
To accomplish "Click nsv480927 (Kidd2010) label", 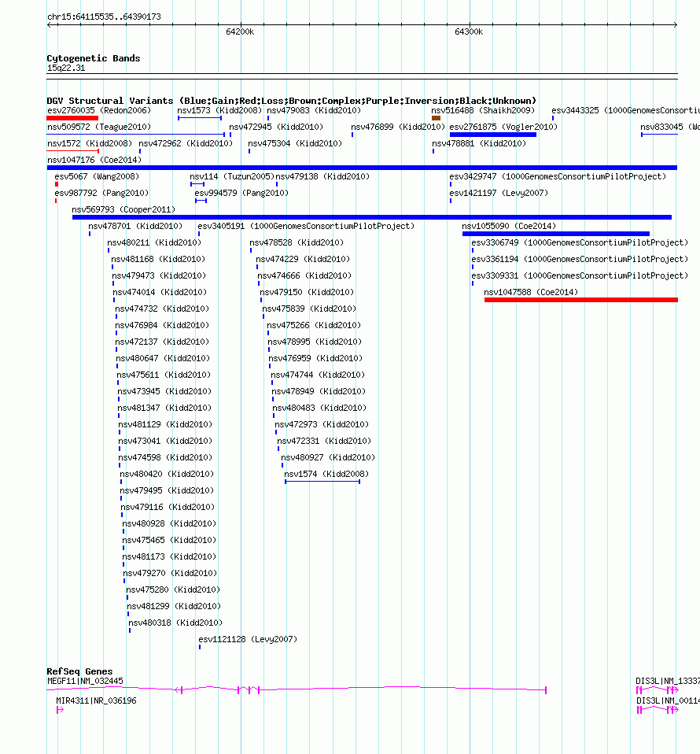I will coord(328,457).
